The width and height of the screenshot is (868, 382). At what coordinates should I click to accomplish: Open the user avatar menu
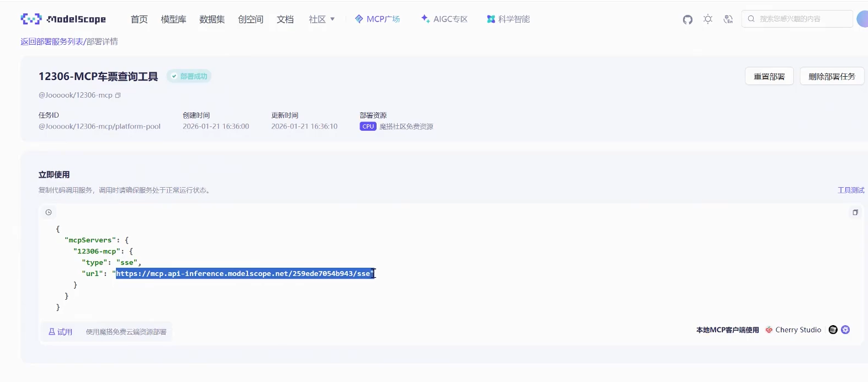pos(862,19)
